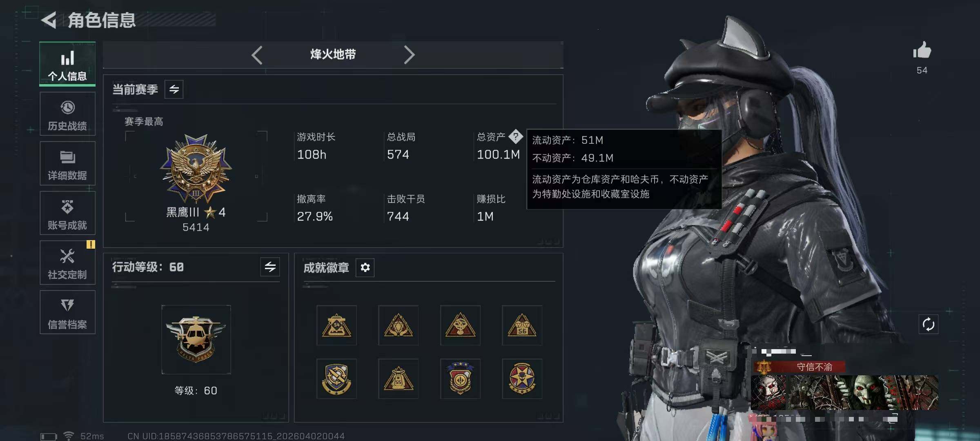Go to 账号成就 section
The width and height of the screenshot is (980, 441).
[67, 213]
